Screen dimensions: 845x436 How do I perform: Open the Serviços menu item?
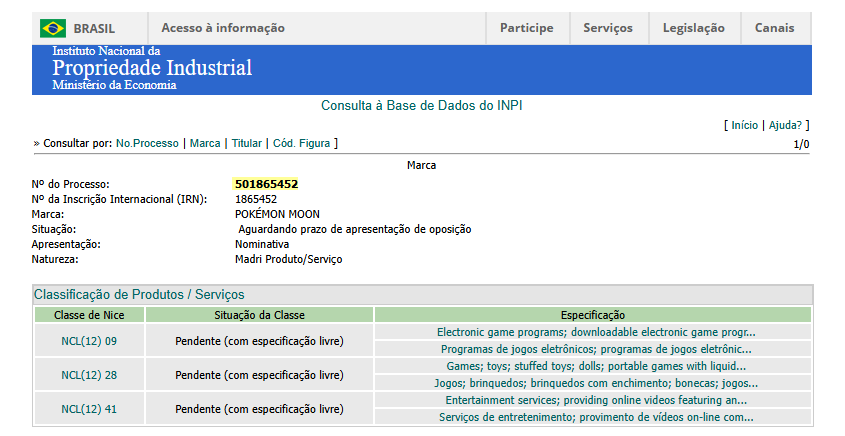coord(608,28)
